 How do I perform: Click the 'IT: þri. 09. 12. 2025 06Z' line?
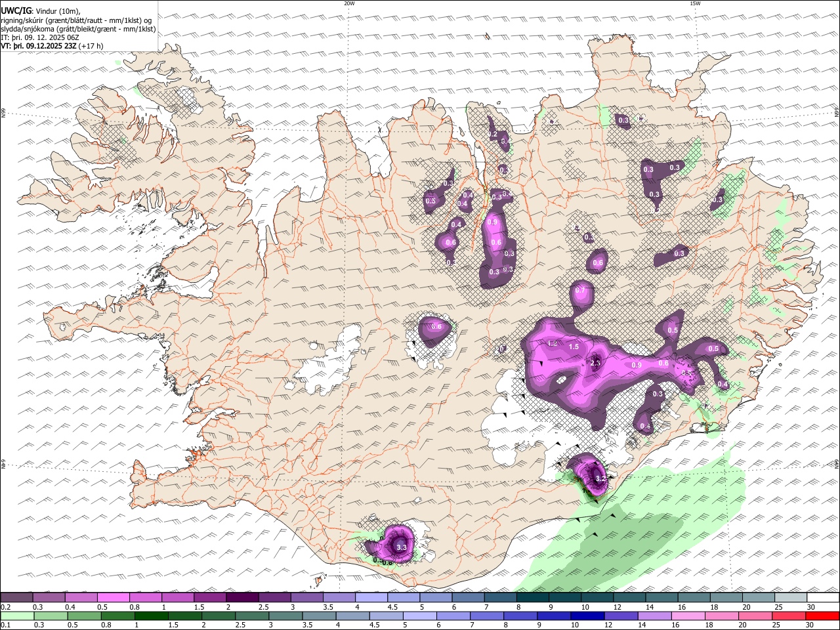pyautogui.click(x=40, y=37)
